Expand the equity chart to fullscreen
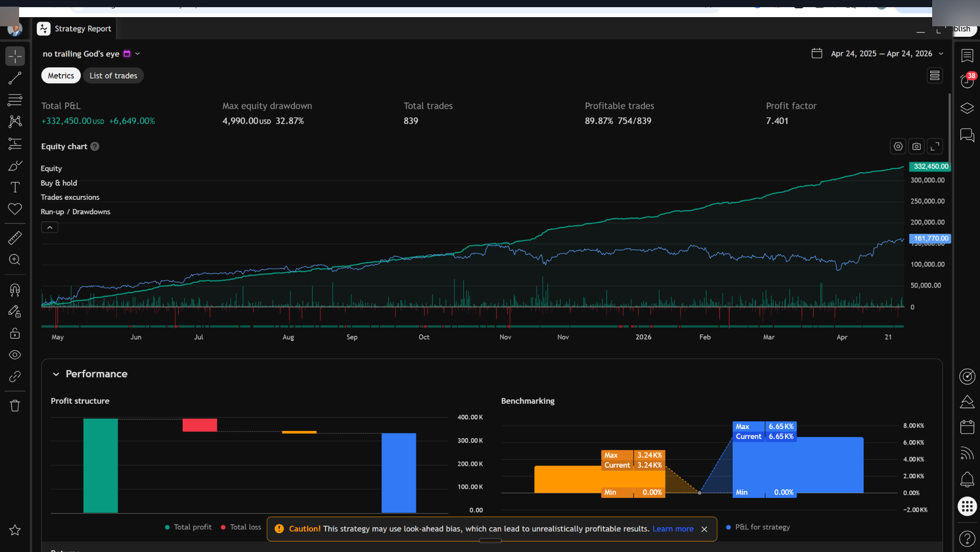 pos(935,146)
